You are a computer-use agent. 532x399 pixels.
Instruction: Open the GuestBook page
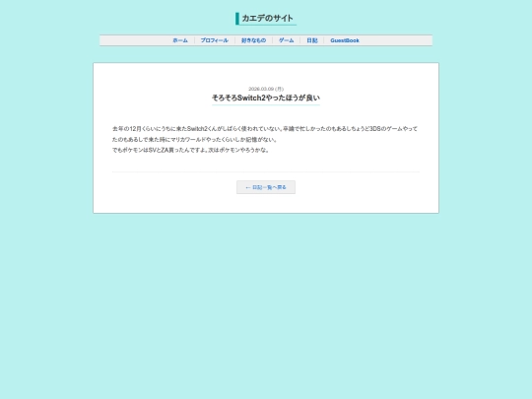[345, 40]
